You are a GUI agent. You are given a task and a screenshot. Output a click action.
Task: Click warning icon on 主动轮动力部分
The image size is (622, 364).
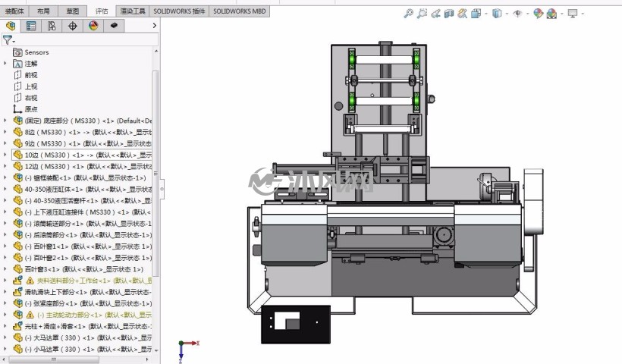click(x=30, y=315)
